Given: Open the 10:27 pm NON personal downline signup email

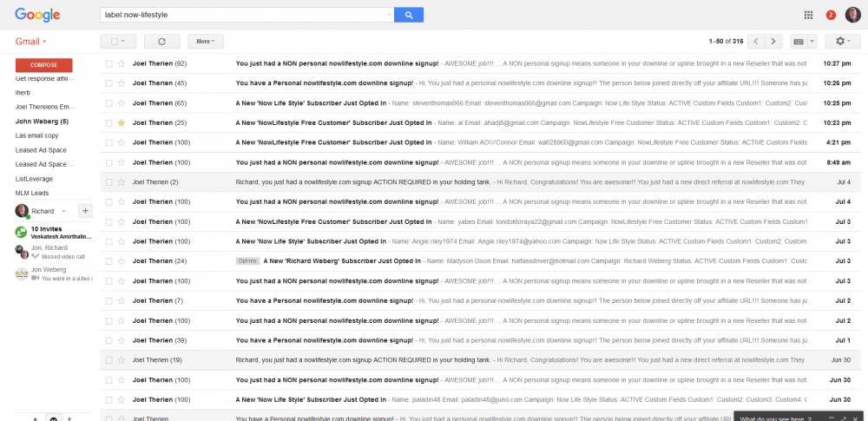Looking at the screenshot, I should click(x=481, y=63).
